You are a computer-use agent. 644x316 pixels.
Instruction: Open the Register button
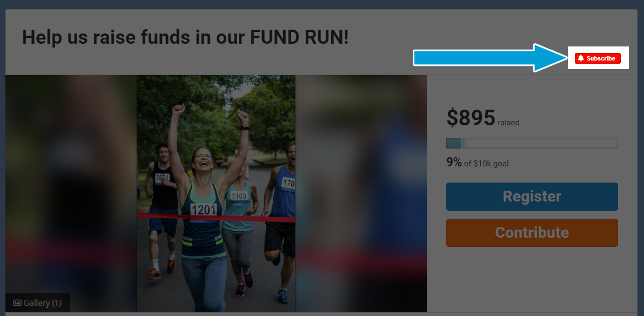pyautogui.click(x=532, y=197)
